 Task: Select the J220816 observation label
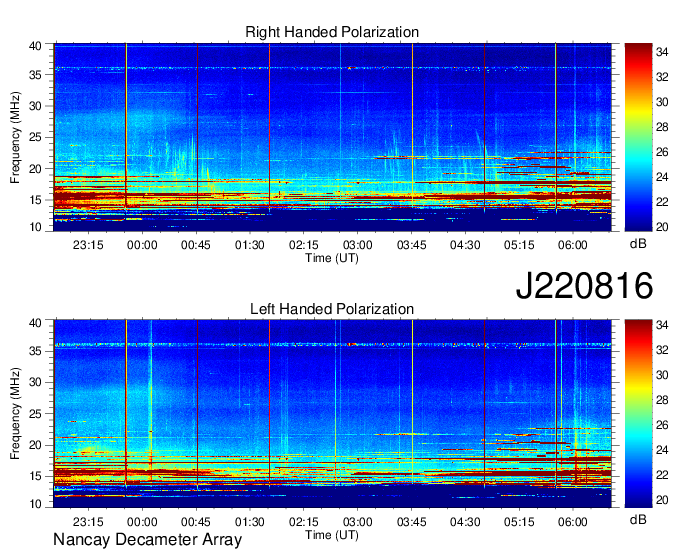pyautogui.click(x=584, y=285)
